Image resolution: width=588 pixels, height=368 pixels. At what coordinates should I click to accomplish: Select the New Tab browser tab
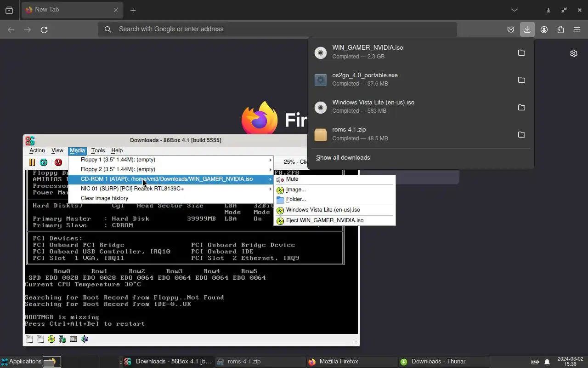click(72, 10)
